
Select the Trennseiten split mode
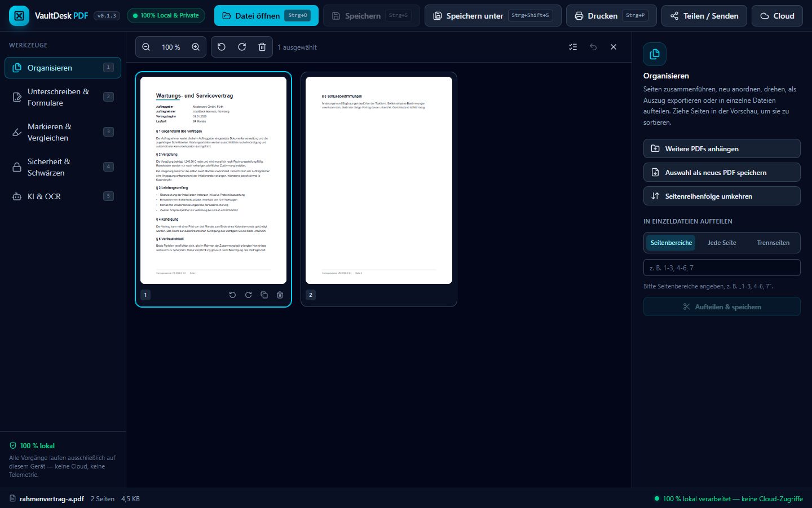pyautogui.click(x=773, y=243)
